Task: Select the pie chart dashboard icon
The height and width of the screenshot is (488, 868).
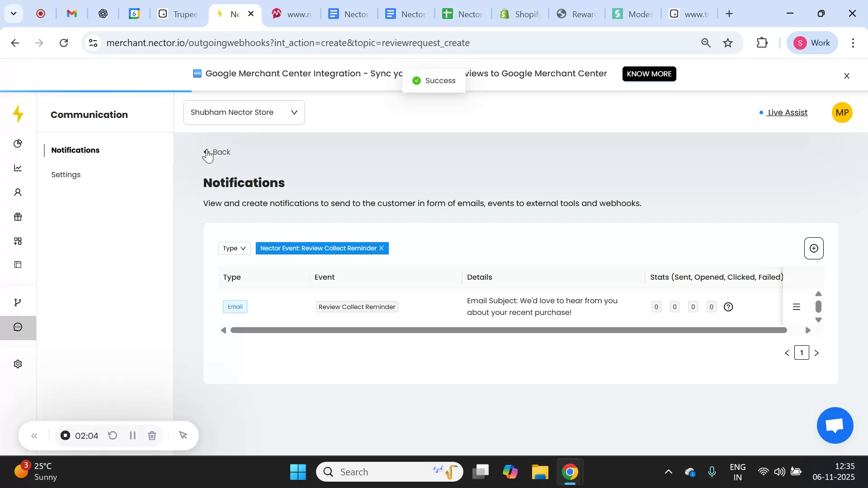Action: (x=18, y=144)
